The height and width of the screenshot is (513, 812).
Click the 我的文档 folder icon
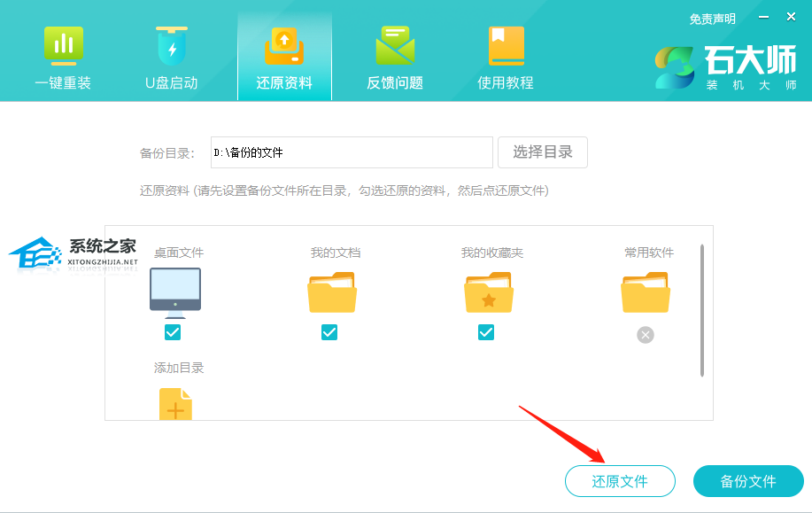(x=332, y=292)
